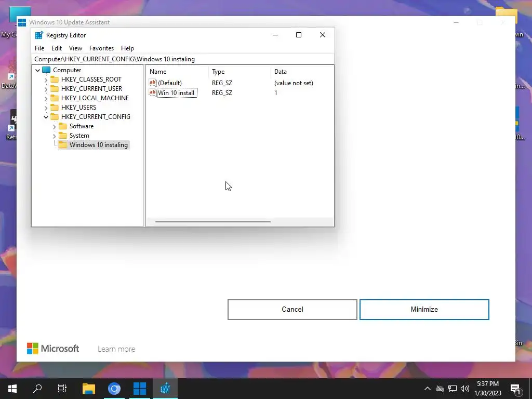532x399 pixels.
Task: Click the Registry Editor taskbar icon
Action: [x=165, y=389]
